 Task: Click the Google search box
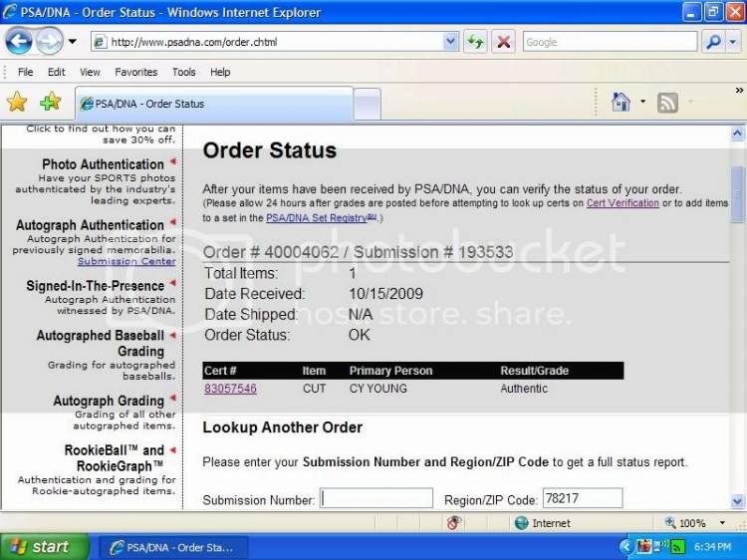tap(610, 42)
